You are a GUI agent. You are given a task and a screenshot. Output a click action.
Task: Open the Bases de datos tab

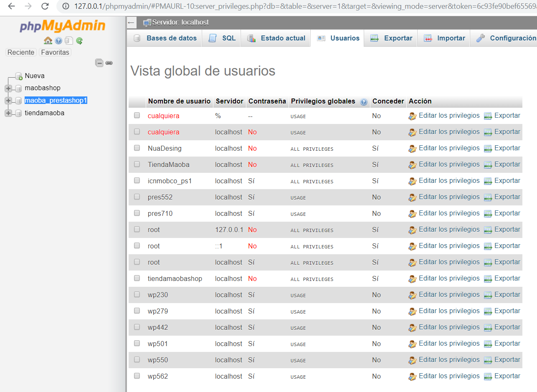(165, 38)
